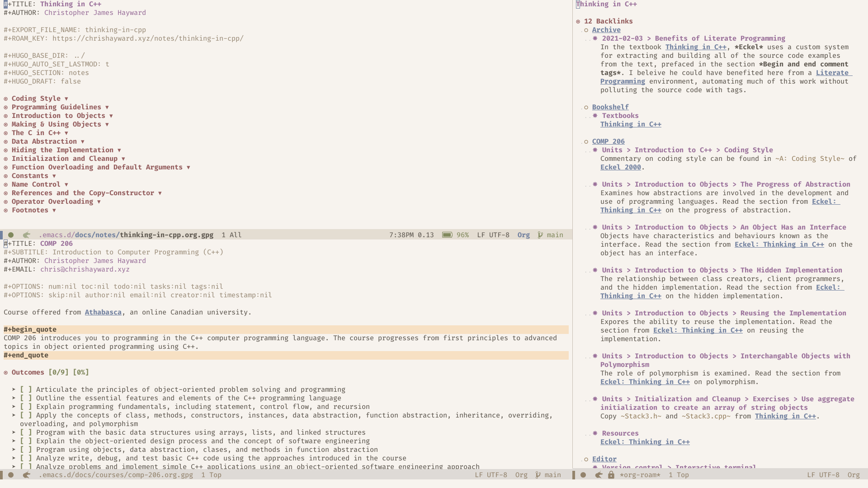The image size is (868, 488).
Task: Select the git branch icon 'main'
Action: coord(540,234)
